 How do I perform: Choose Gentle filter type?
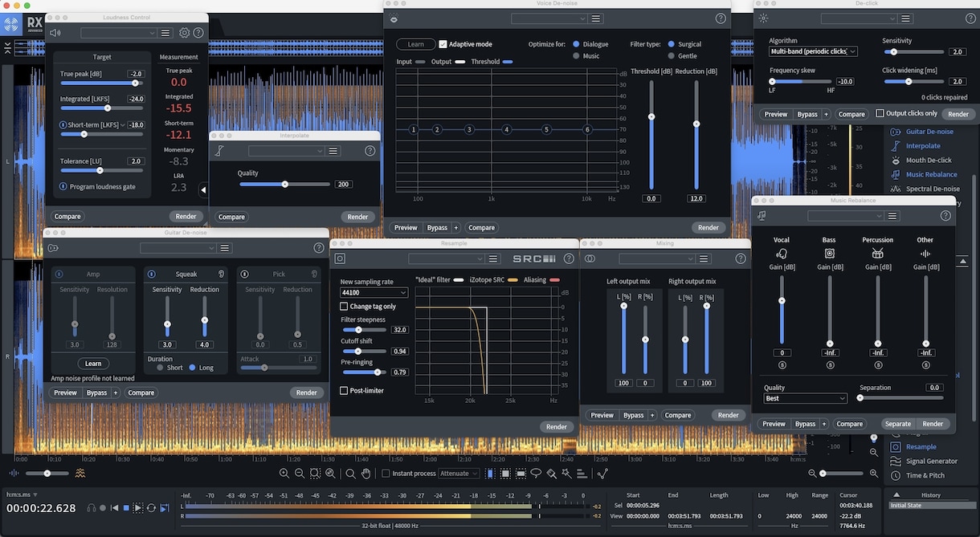[x=671, y=56]
